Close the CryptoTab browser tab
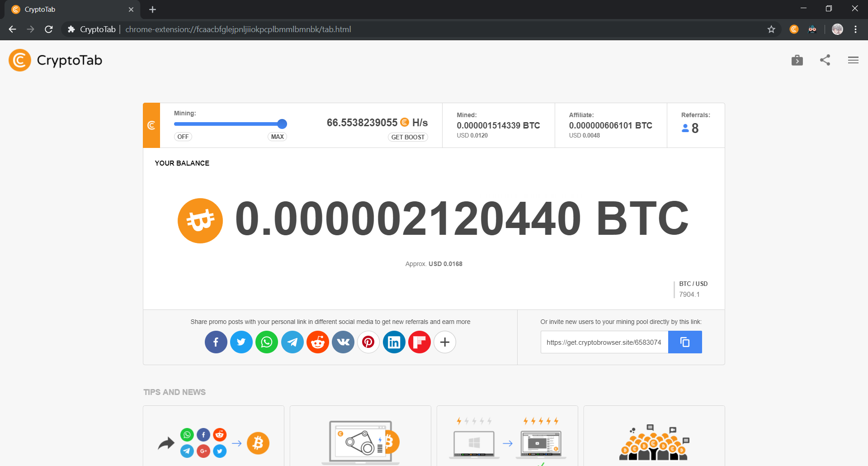 tap(131, 10)
